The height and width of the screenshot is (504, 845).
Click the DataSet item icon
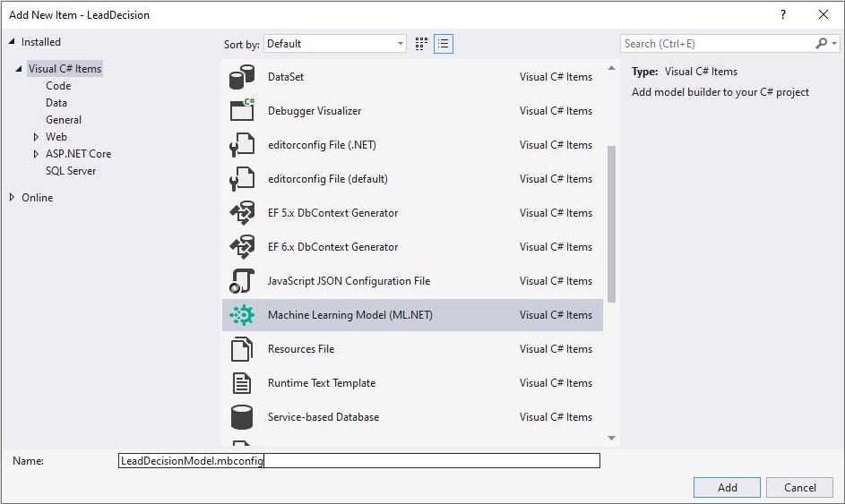[242, 77]
